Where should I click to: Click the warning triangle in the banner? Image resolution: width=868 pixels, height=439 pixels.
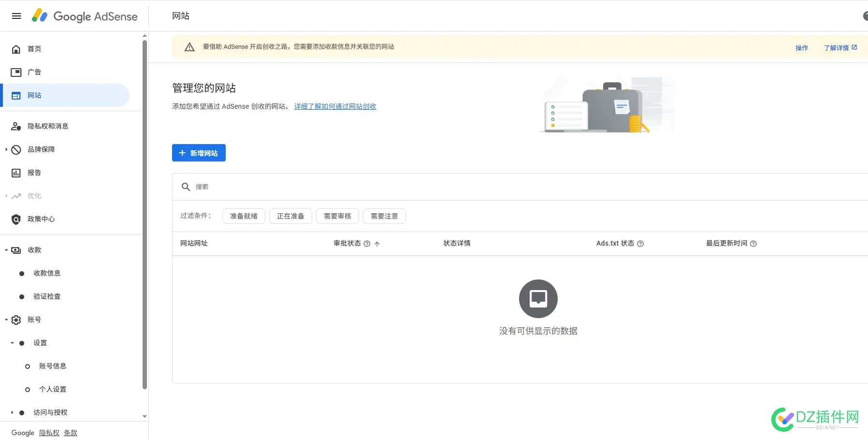tap(189, 47)
